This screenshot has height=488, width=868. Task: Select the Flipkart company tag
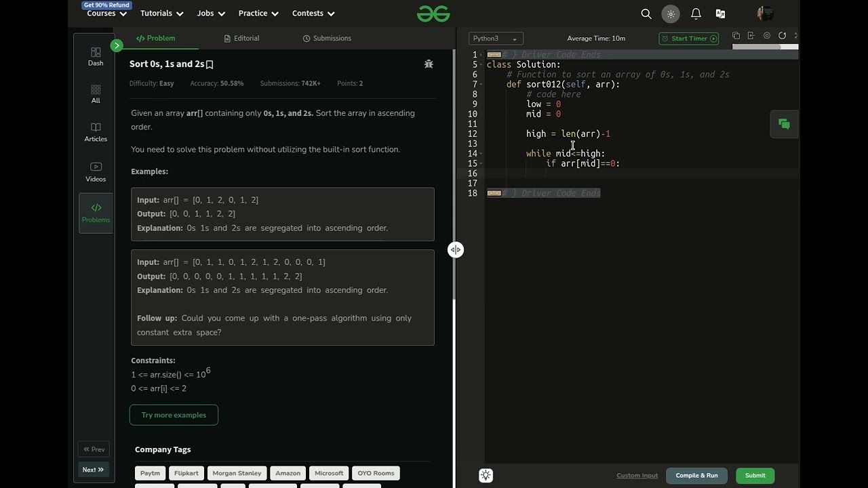[x=186, y=473]
